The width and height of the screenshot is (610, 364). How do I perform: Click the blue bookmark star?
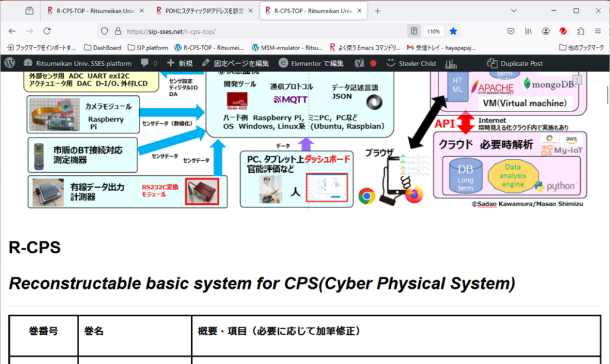click(x=453, y=31)
